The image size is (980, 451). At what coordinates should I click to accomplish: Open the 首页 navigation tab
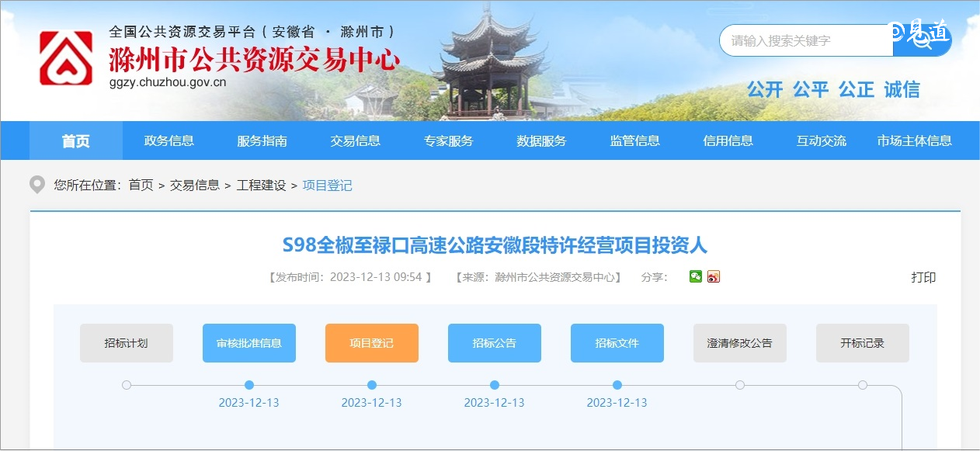76,141
